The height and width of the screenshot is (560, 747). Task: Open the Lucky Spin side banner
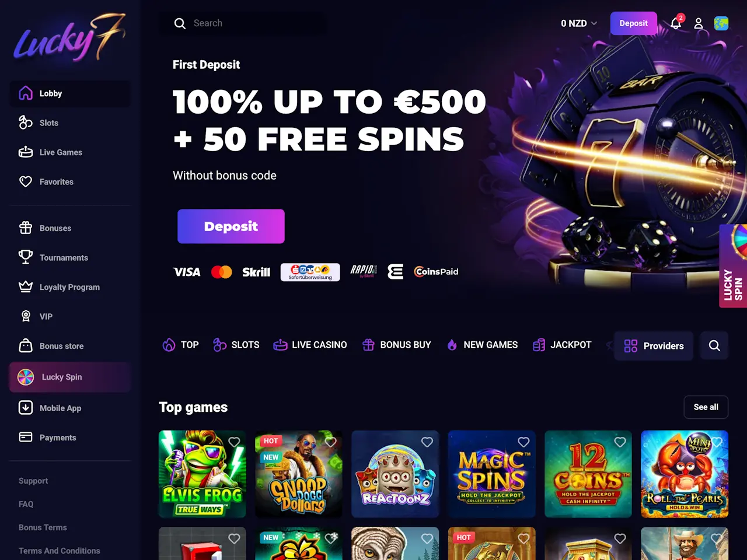tap(733, 266)
